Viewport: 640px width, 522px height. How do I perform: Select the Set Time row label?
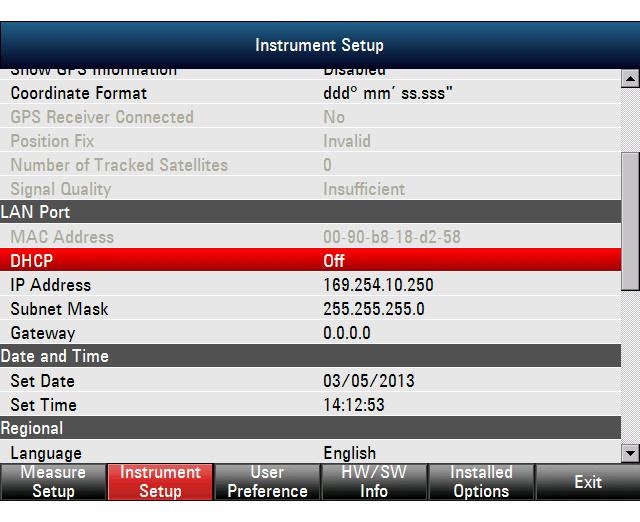[x=44, y=405]
